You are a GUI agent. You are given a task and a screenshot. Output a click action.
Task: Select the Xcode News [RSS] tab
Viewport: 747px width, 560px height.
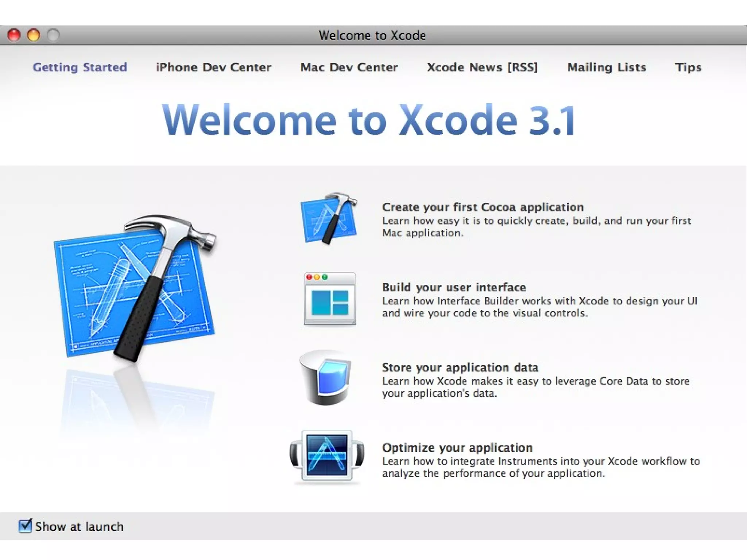pos(482,67)
